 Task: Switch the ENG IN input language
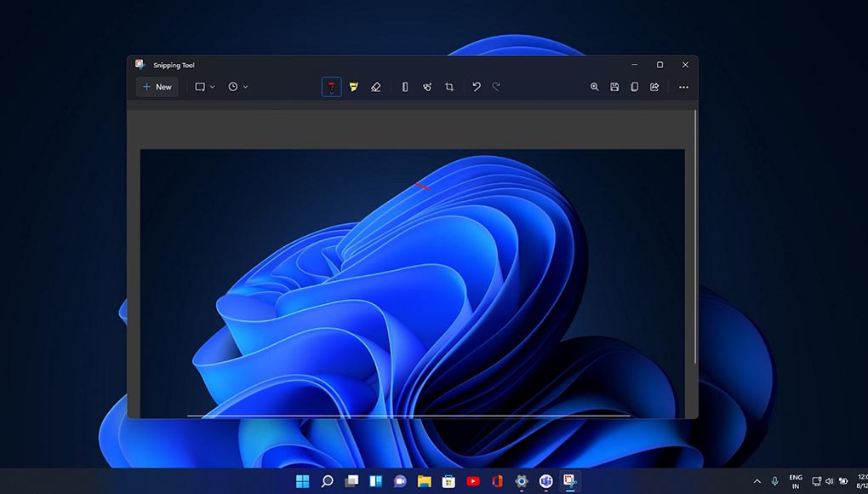pos(796,481)
